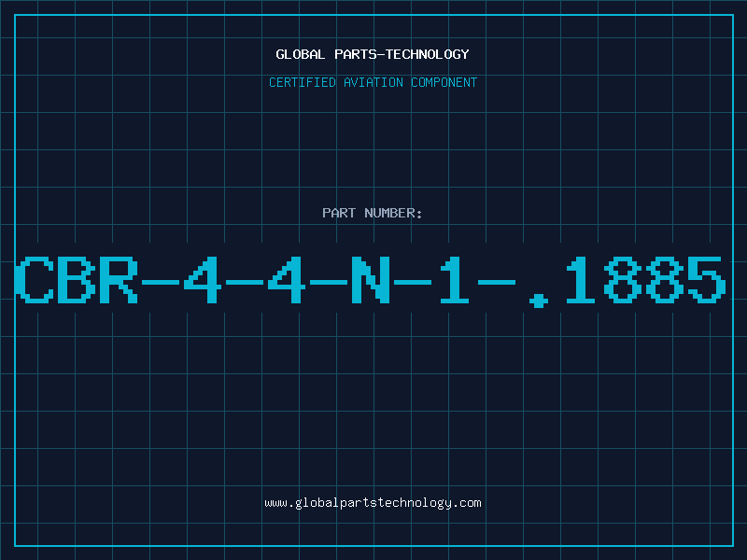
Task: Click the word GLOBAL in the header
Action: 300,54
